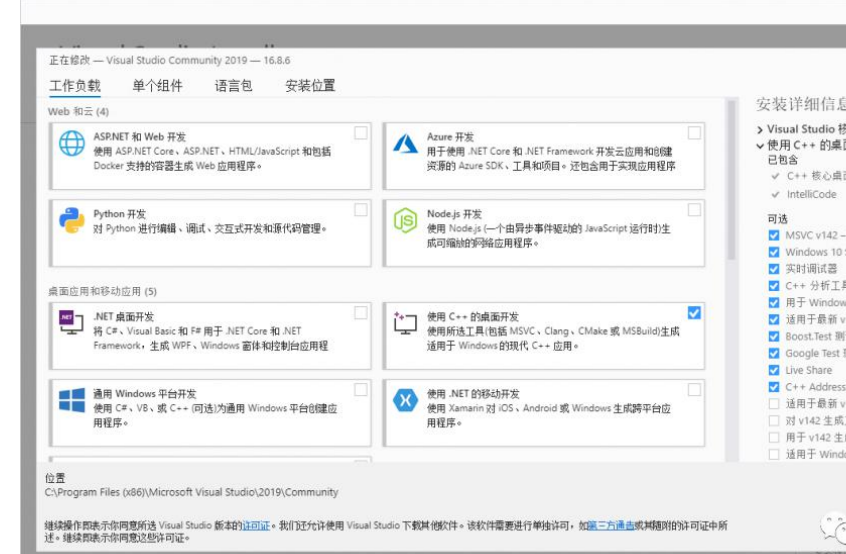This screenshot has height=554, width=846.
Task: Uncheck the Boost.Test optional component
Action: 774,336
